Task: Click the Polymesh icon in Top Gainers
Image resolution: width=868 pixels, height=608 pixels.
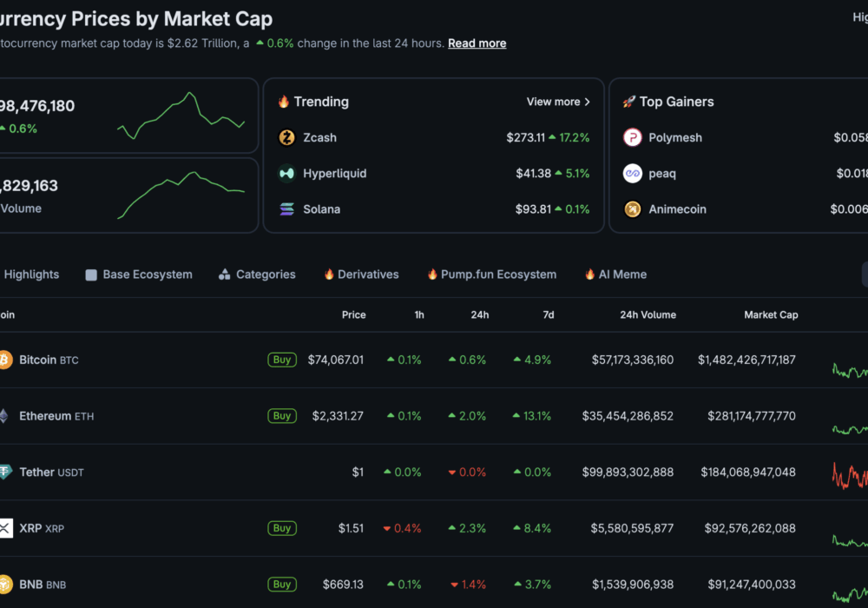Action: point(633,138)
